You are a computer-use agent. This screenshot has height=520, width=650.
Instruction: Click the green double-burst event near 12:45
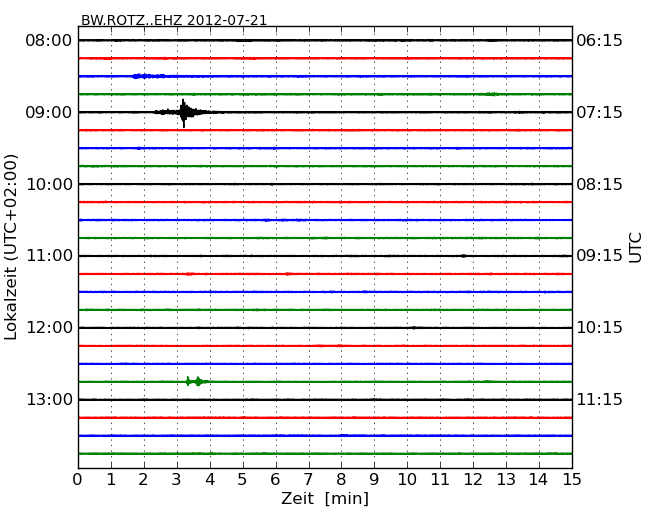click(x=197, y=381)
